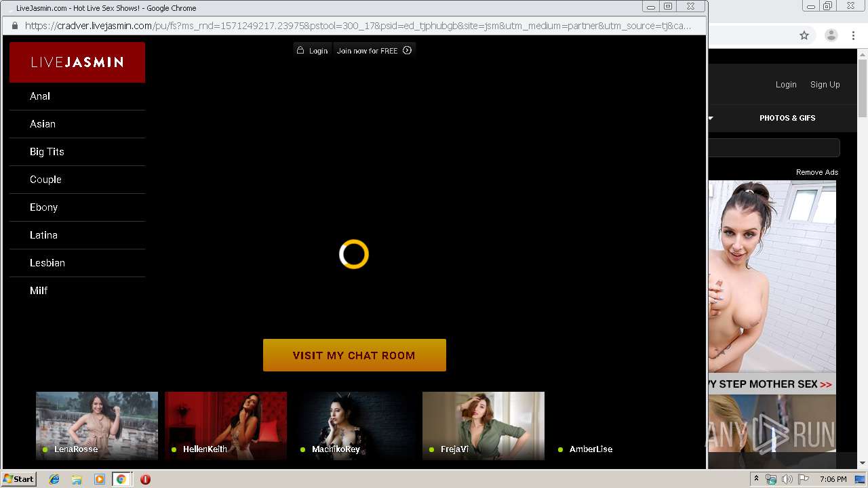868x488 pixels.
Task: Show hidden tray icons arrow
Action: [756, 479]
